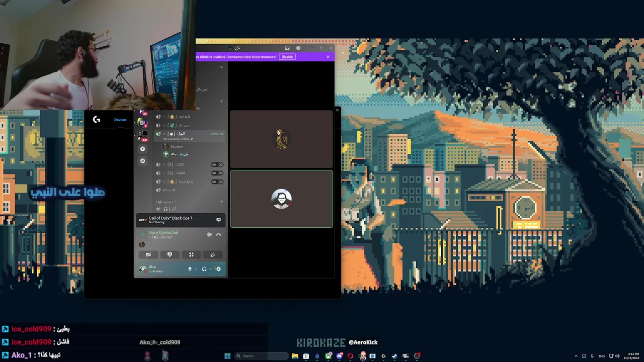
Task: Dismiss the Streamer Mode banner with its X
Action: [x=328, y=57]
